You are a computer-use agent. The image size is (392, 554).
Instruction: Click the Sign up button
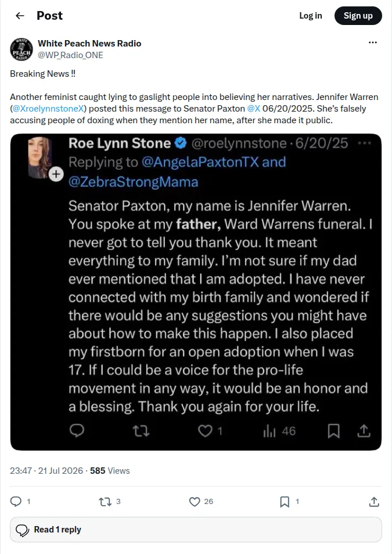(358, 16)
